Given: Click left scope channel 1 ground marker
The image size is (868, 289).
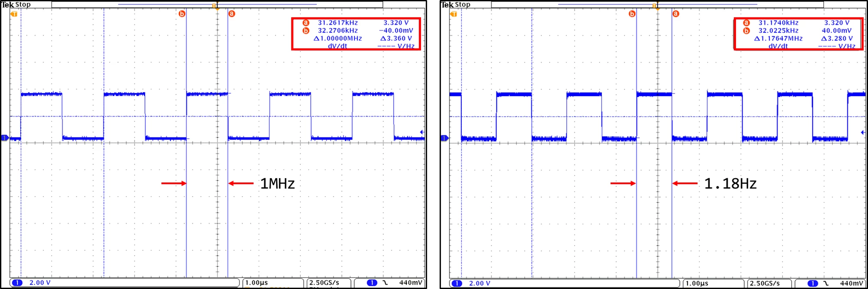Looking at the screenshot, I should tap(5, 138).
